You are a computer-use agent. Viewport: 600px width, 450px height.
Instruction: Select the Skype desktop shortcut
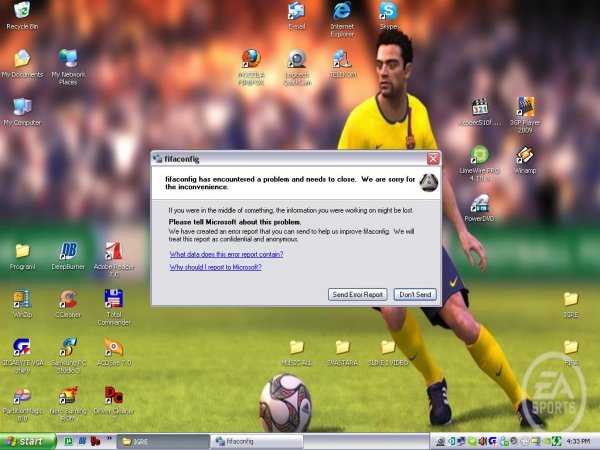[388, 12]
